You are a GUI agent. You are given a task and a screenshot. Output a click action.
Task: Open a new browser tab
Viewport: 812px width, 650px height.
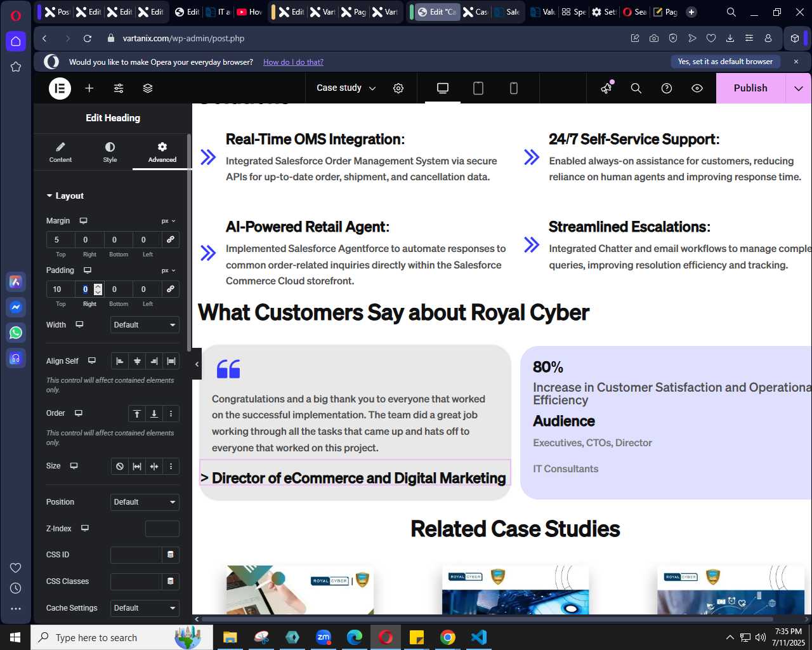(691, 12)
